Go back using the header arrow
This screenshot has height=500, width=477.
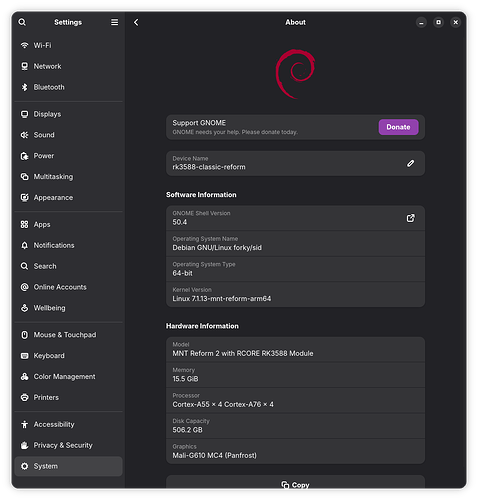(x=136, y=22)
